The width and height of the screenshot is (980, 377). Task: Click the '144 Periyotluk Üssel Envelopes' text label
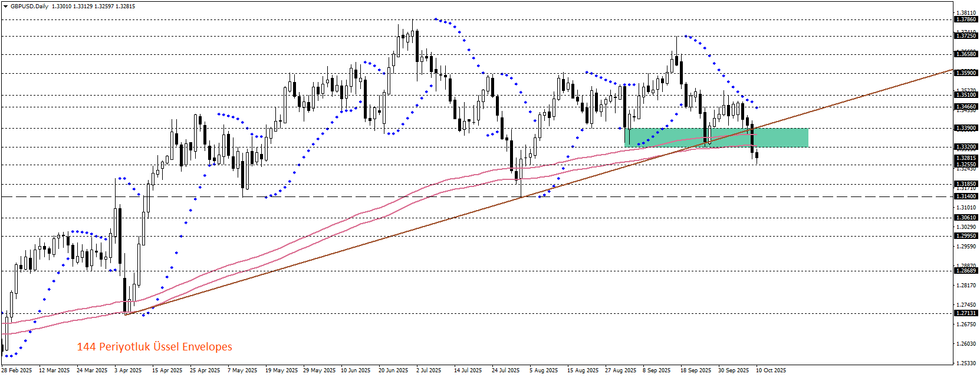(154, 347)
